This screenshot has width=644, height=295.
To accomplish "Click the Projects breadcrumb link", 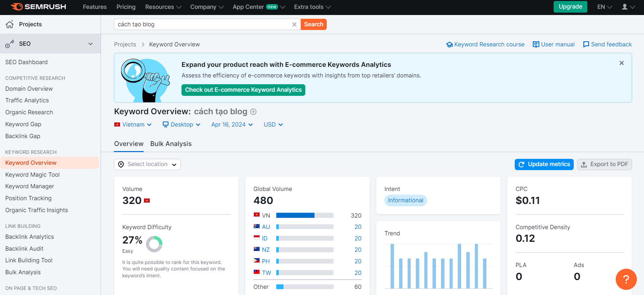I will [125, 44].
